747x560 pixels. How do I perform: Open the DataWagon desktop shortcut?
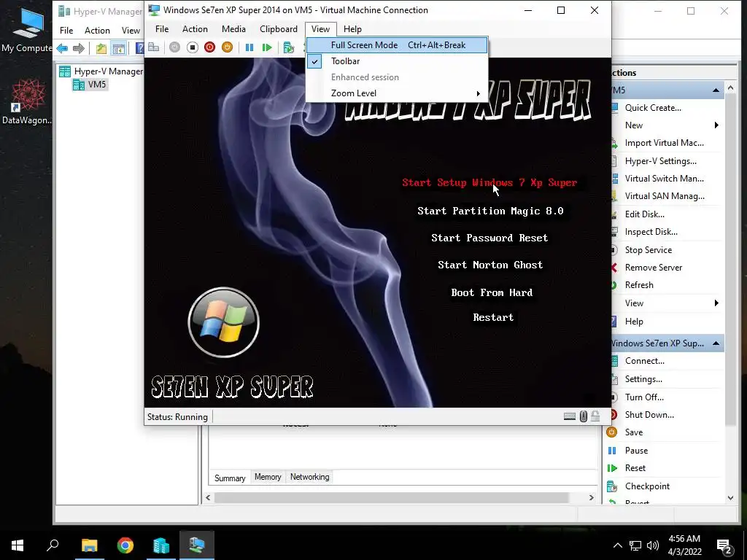click(27, 102)
